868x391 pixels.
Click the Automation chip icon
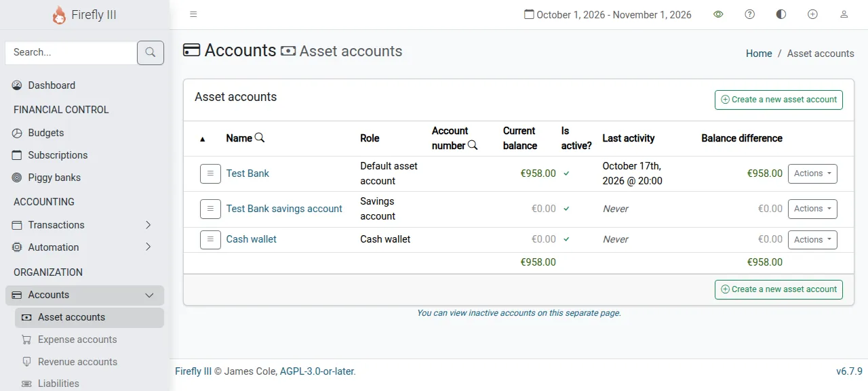click(17, 247)
